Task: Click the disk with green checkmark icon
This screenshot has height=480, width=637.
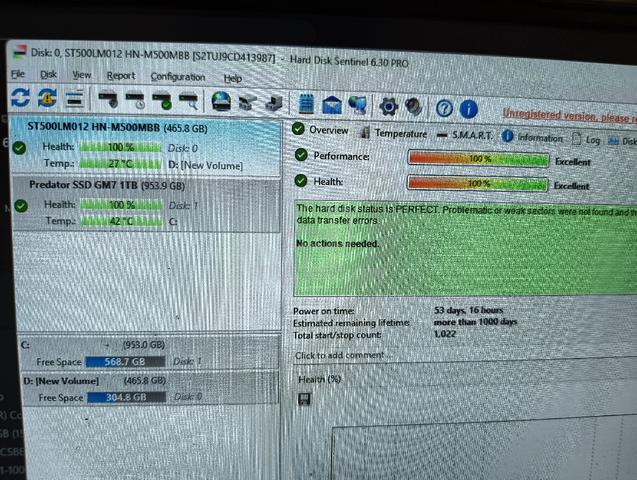Action: 162,101
